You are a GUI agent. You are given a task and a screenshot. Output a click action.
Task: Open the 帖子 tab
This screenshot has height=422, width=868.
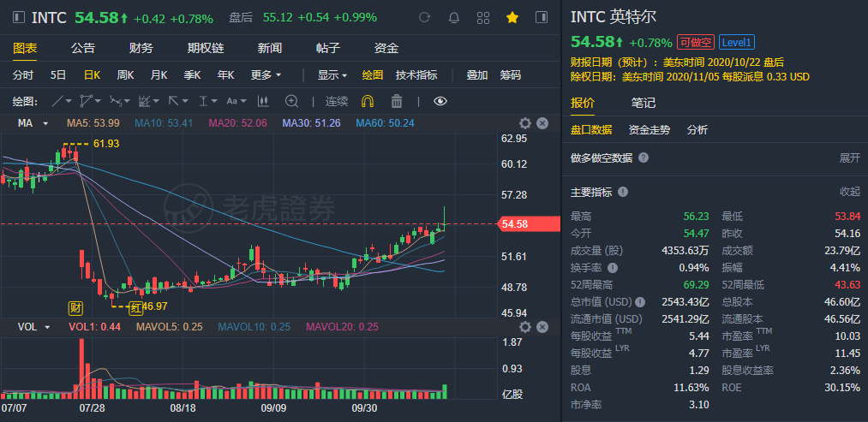click(x=328, y=48)
